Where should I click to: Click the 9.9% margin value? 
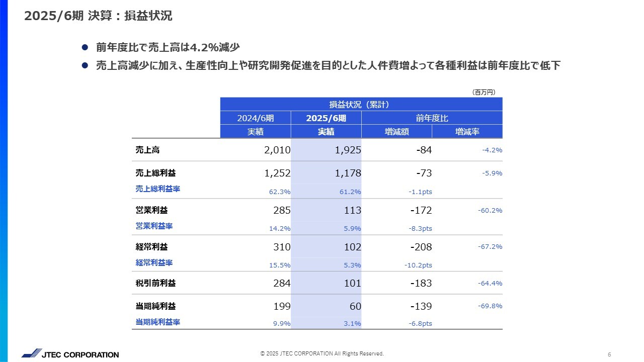point(282,324)
